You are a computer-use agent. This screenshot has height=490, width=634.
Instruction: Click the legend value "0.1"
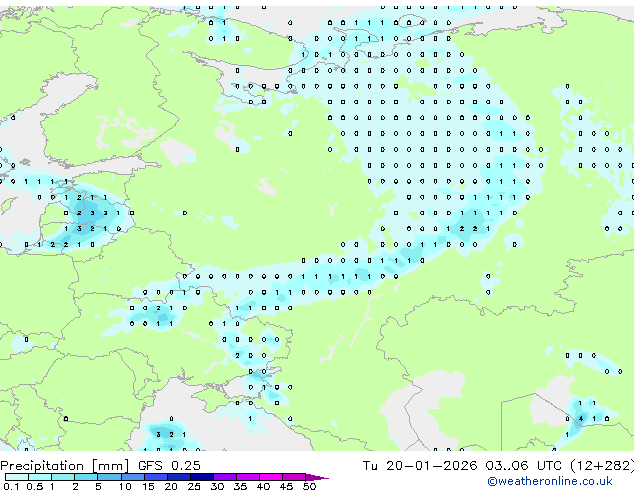tap(11, 486)
